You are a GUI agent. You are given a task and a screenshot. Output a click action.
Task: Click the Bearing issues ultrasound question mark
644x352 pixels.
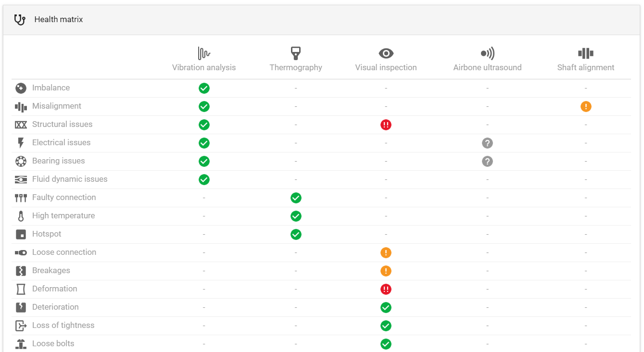click(487, 161)
